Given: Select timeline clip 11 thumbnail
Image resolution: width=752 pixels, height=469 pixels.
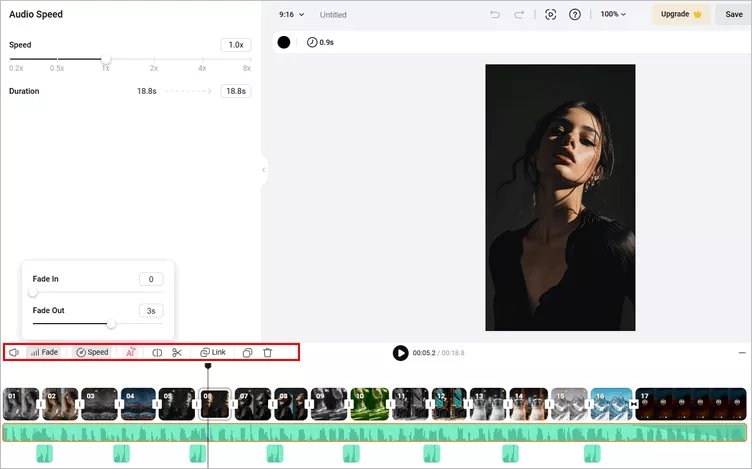Looking at the screenshot, I should tap(410, 404).
